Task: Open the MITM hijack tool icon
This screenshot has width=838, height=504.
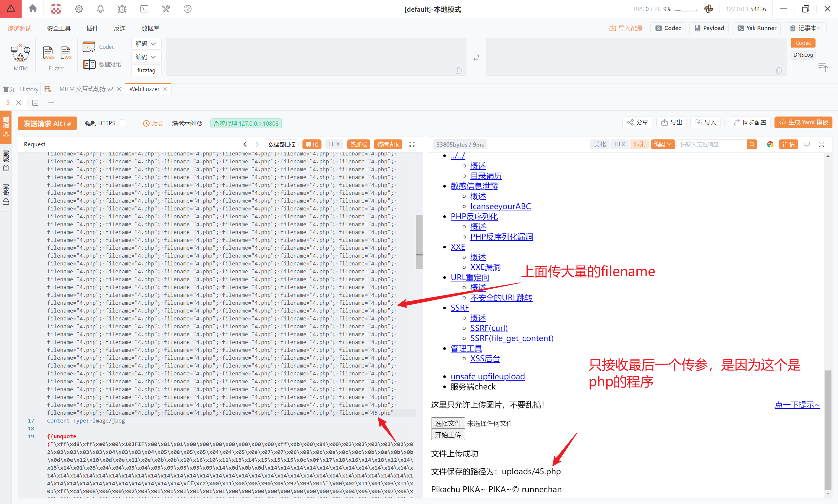Action: (20, 54)
